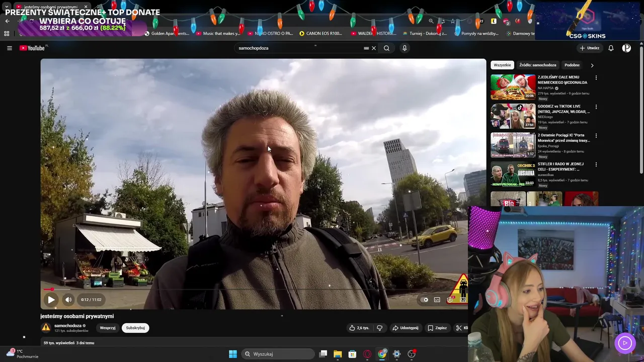Switch to Chrome on taskbar

[x=382, y=354]
